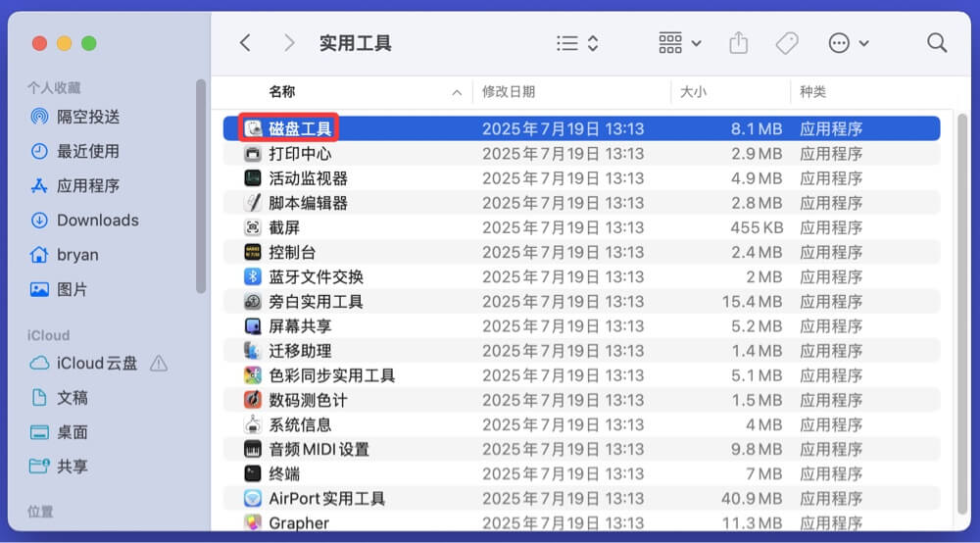This screenshot has height=543, width=980.
Task: Click the Activity Monitor (活动监视器) icon
Action: [253, 178]
